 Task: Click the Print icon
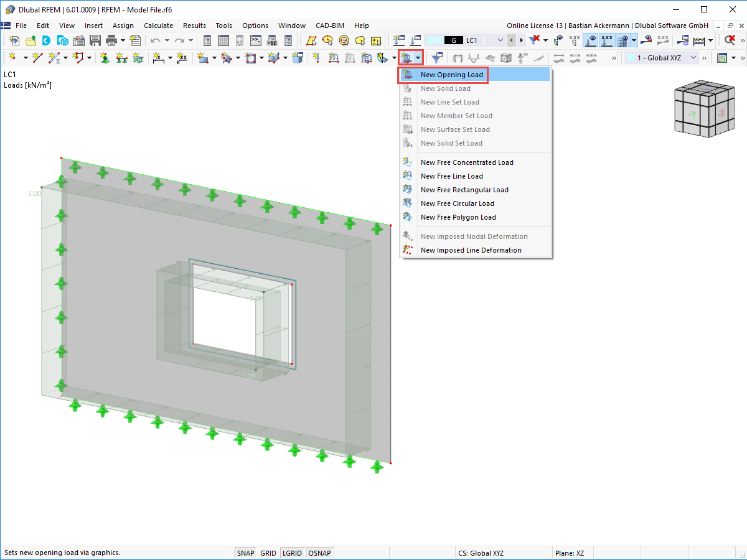111,40
